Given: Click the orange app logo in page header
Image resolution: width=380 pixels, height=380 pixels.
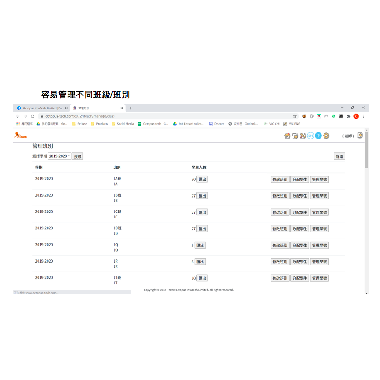Looking at the screenshot, I should pos(20,135).
